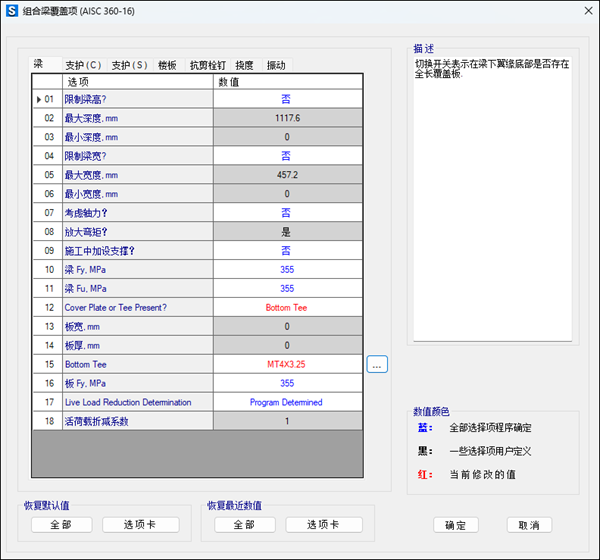Switch to the 支护(C) tab
Viewport: 600px width, 560px height.
pyautogui.click(x=83, y=65)
